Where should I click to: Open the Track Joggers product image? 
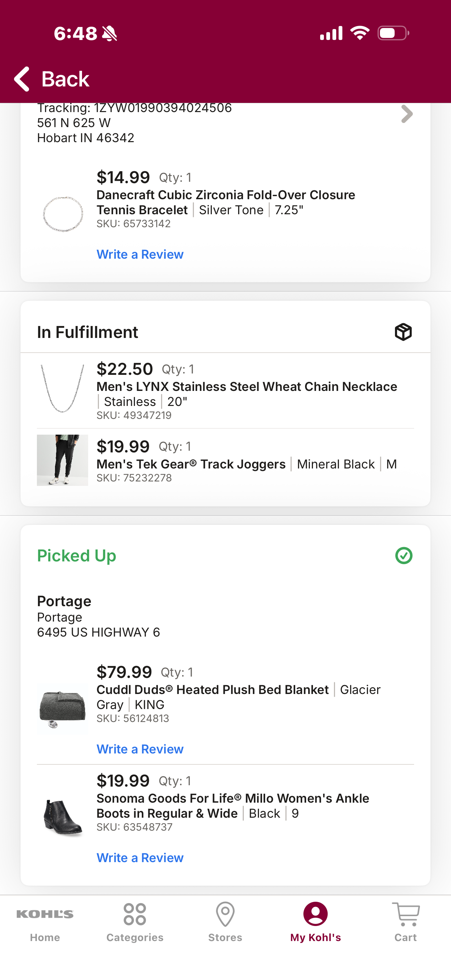[63, 460]
